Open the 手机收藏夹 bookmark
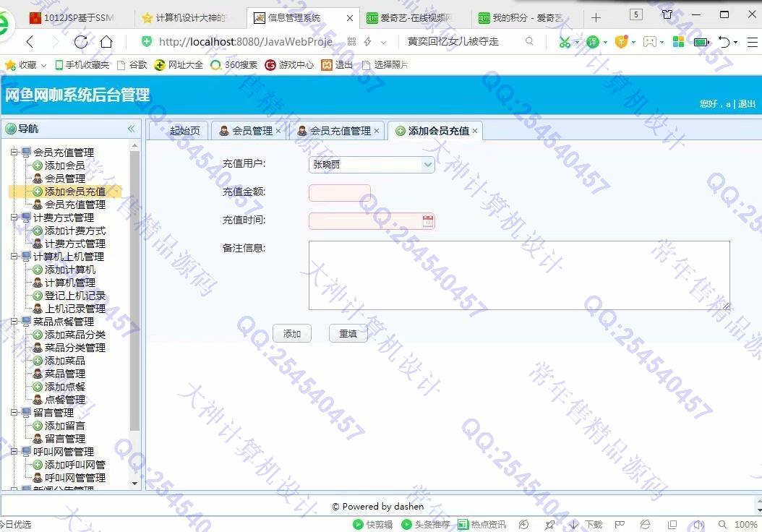The width and height of the screenshot is (762, 532). click(x=82, y=64)
